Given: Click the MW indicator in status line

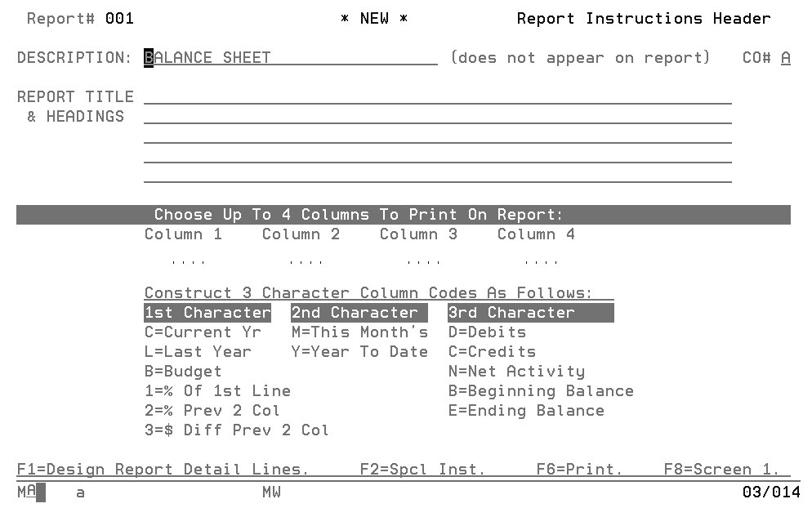Looking at the screenshot, I should [271, 492].
